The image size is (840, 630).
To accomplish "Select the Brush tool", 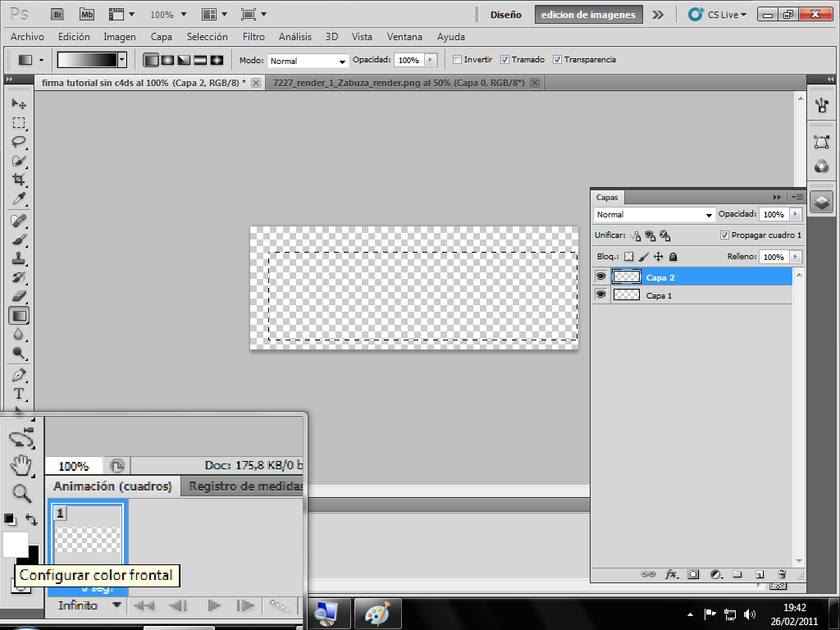I will (19, 239).
